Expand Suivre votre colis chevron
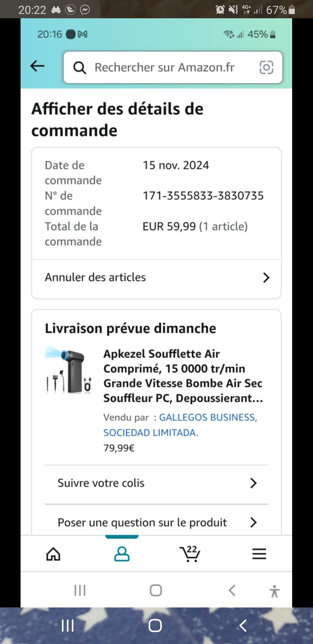The image size is (313, 644). tap(253, 483)
